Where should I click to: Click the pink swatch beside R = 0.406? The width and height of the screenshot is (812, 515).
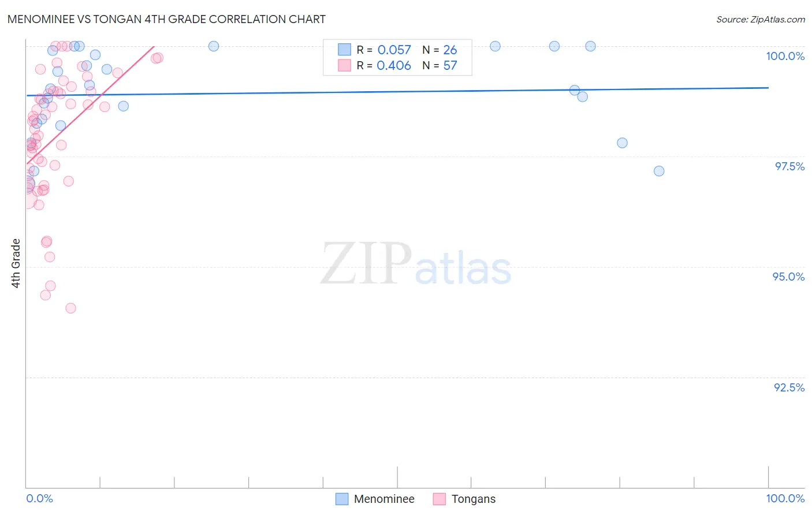click(x=345, y=65)
